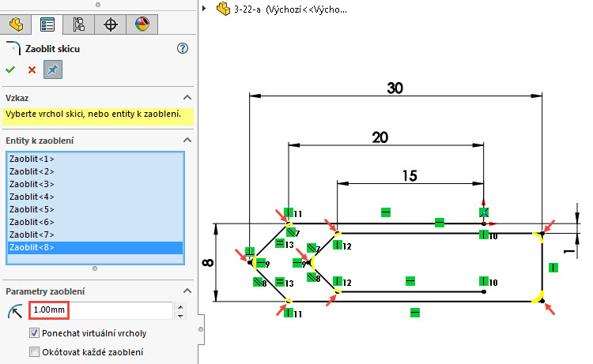Image resolution: width=593 pixels, height=364 pixels.
Task: Enable Okótovat každé zaoblení checkbox
Action: tap(34, 351)
